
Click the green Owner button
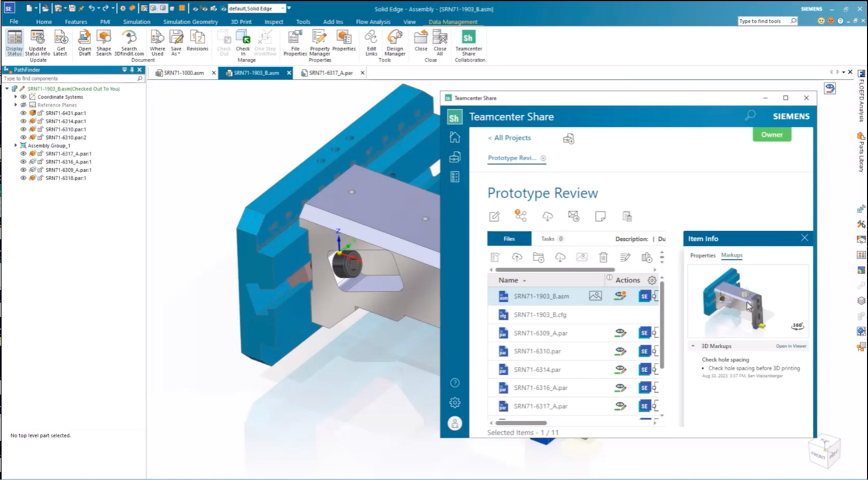771,135
